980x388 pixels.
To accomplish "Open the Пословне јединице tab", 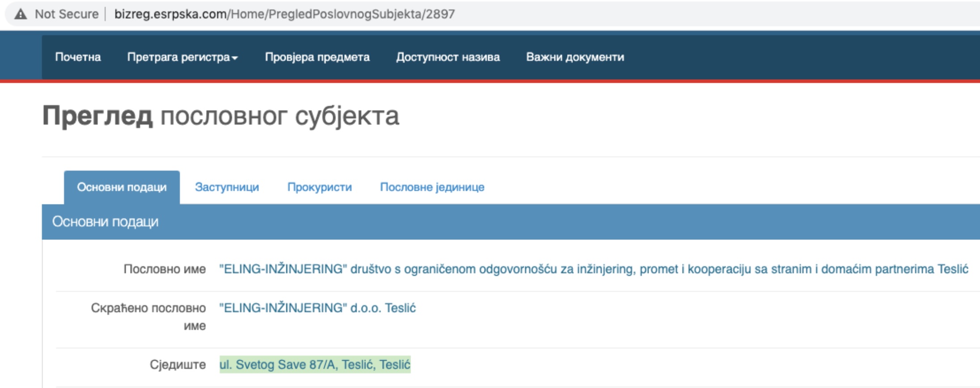I will tap(432, 187).
